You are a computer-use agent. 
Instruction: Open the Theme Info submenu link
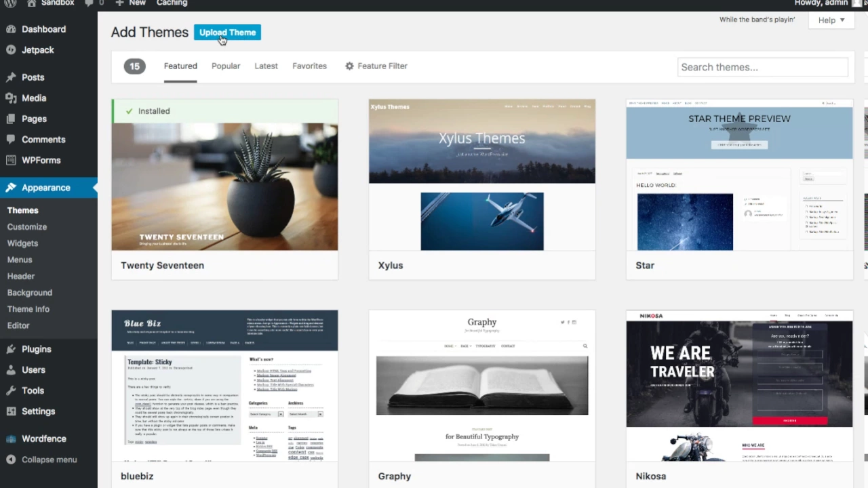[28, 309]
